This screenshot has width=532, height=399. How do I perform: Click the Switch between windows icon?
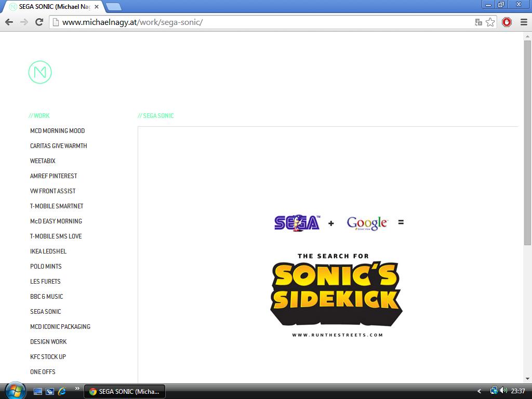50,392
